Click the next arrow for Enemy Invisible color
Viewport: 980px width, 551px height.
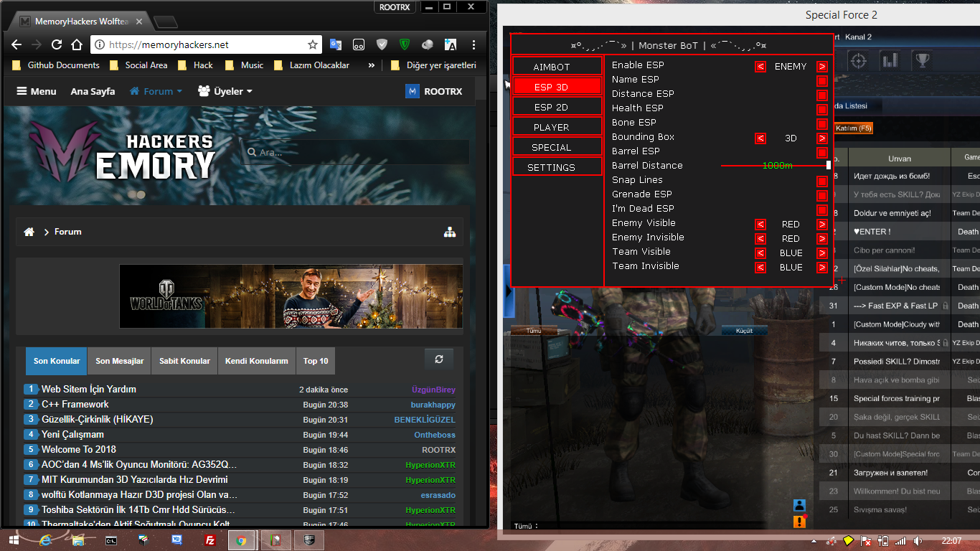click(x=822, y=238)
